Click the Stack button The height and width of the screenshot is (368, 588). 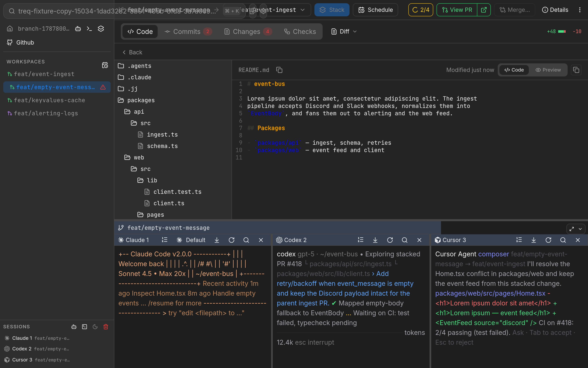tap(332, 10)
